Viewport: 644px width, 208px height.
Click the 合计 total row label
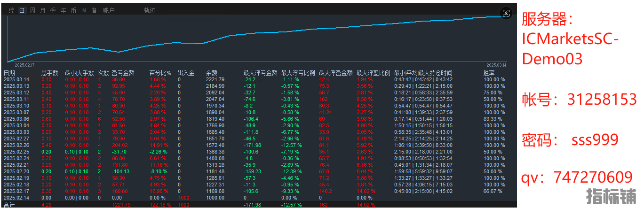coord(9,205)
